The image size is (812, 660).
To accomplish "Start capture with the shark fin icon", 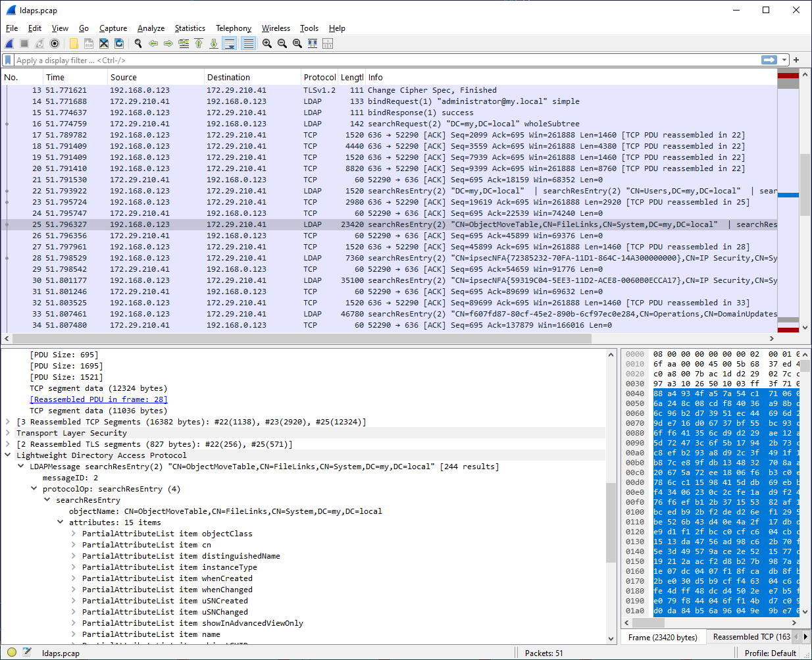I will [9, 43].
